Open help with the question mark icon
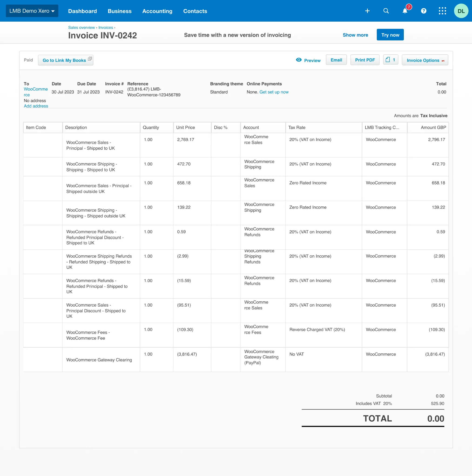This screenshot has height=476, width=472. 423,11
